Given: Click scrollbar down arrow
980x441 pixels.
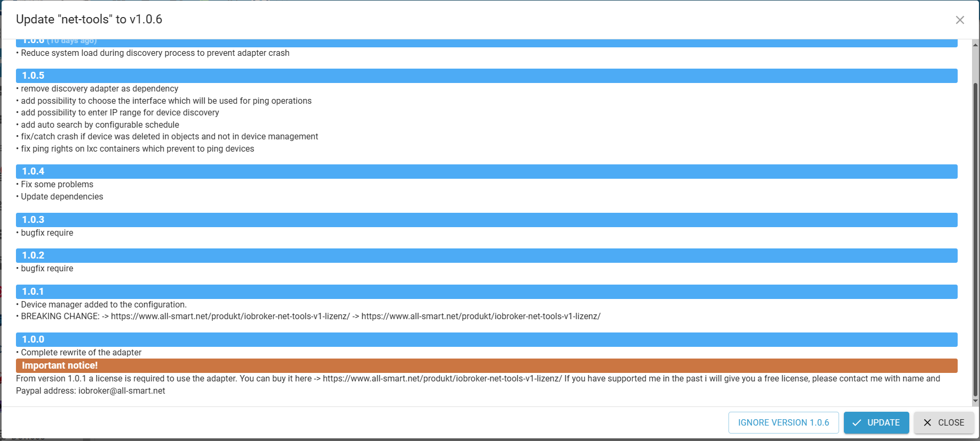Looking at the screenshot, I should (975, 401).
